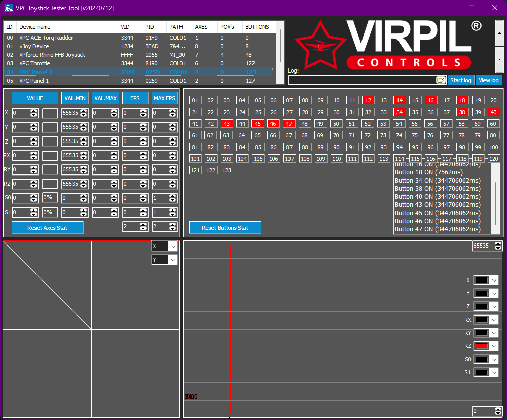Select VPforce Rhino FFB Joystick row

[x=138, y=55]
